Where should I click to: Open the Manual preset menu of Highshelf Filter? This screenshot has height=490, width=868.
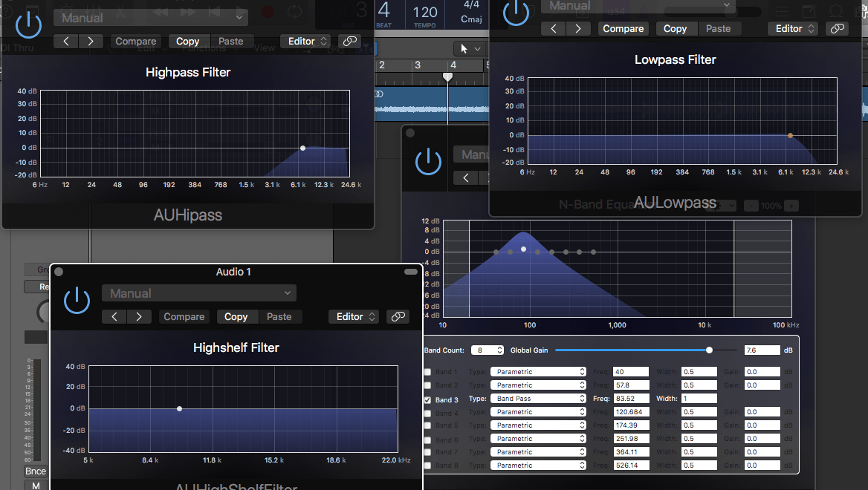pos(198,293)
